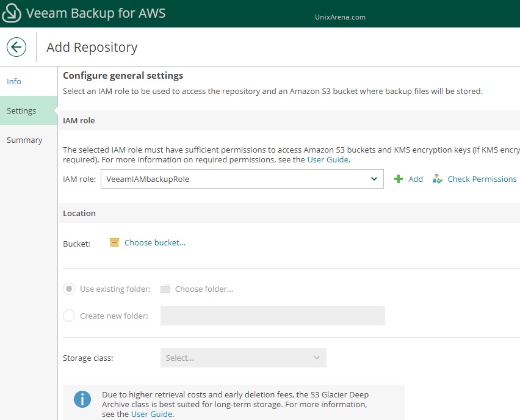This screenshot has height=420, width=520.
Task: Click the Veeam Backup for AWS title
Action: coord(96,13)
